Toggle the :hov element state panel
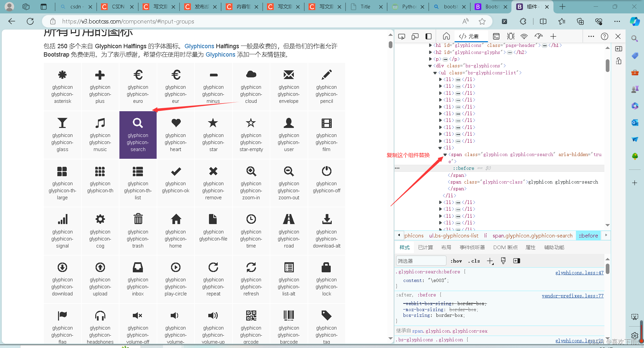Screen dimensions: 644x348 (456, 261)
